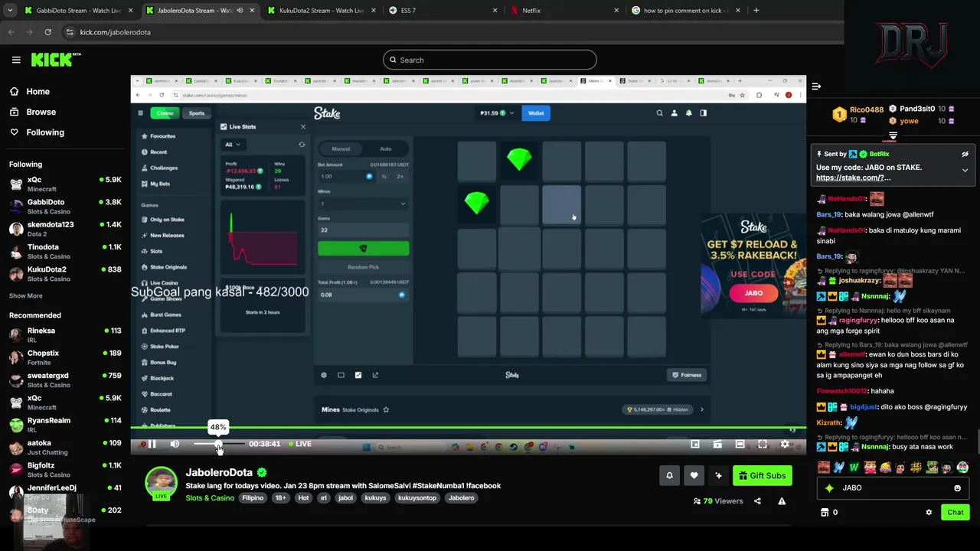Open Tinodota channel in sidebar
Screen dimensions: 980x551
point(64,252)
